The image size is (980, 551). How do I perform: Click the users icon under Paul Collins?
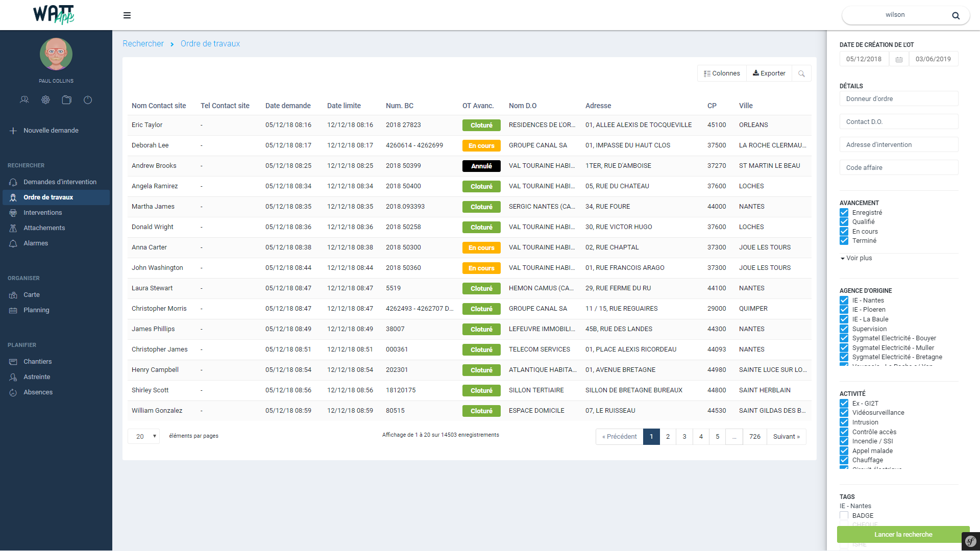pos(24,100)
